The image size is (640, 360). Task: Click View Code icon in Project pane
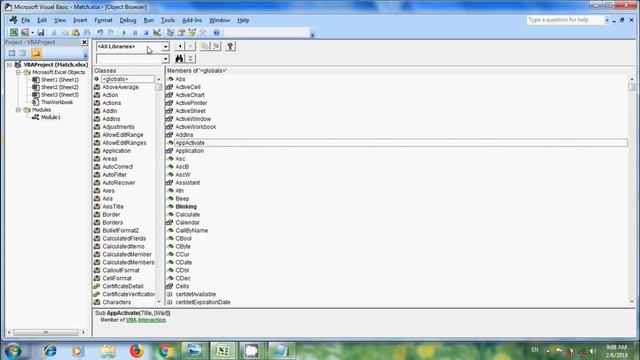pos(12,53)
